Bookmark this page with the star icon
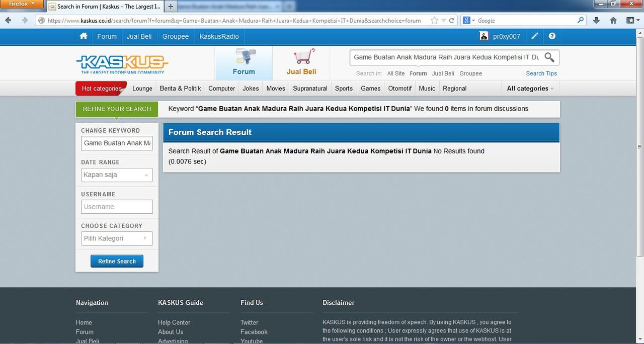This screenshot has height=344, width=644. [434, 21]
